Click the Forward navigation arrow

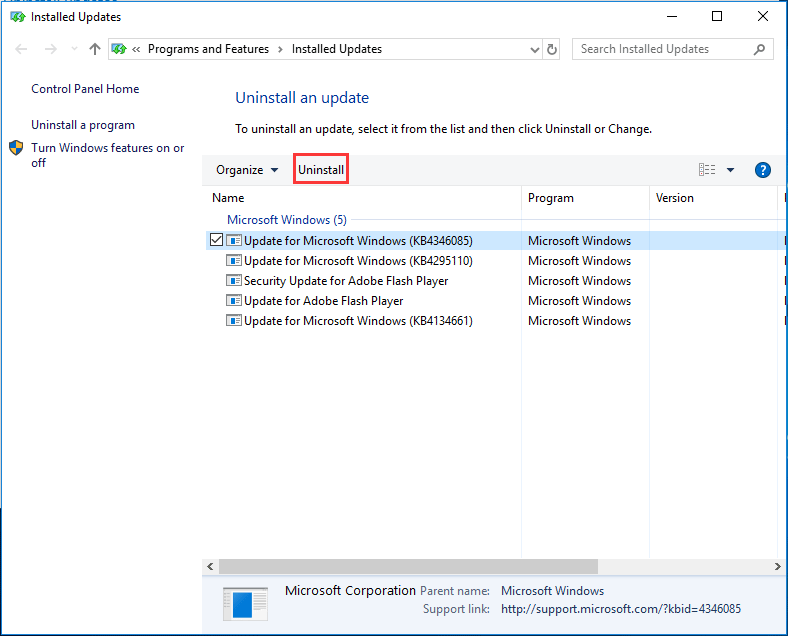[51, 49]
